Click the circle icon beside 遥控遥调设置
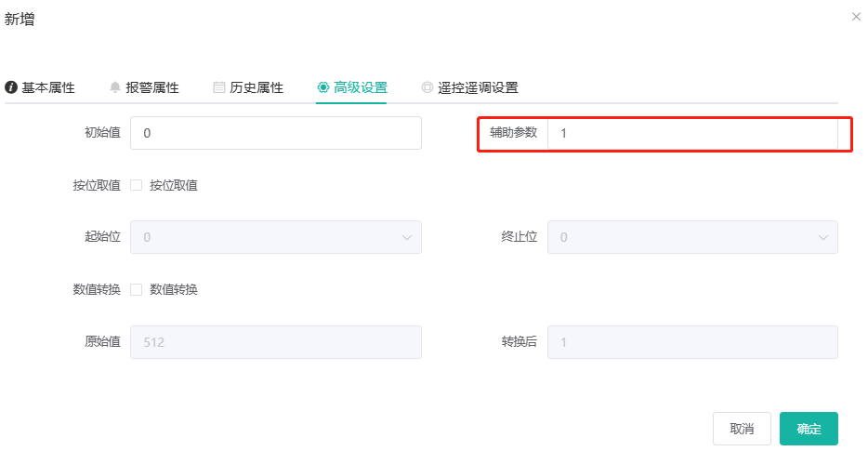 coord(427,87)
